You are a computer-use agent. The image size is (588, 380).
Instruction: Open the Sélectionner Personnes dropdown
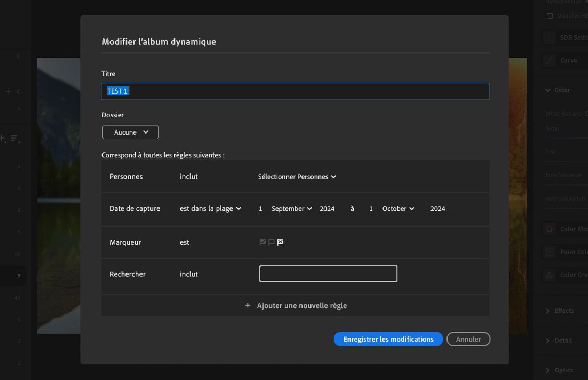click(296, 177)
